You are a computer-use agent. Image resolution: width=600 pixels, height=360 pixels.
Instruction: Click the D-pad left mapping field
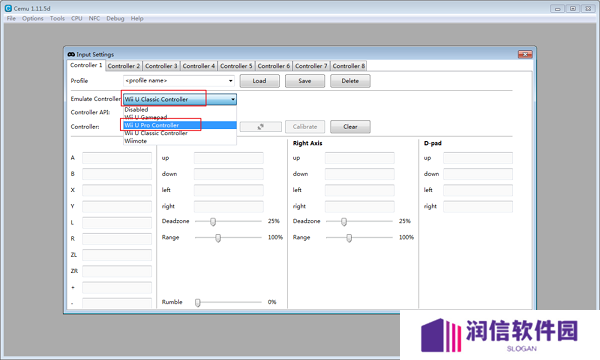(x=478, y=190)
